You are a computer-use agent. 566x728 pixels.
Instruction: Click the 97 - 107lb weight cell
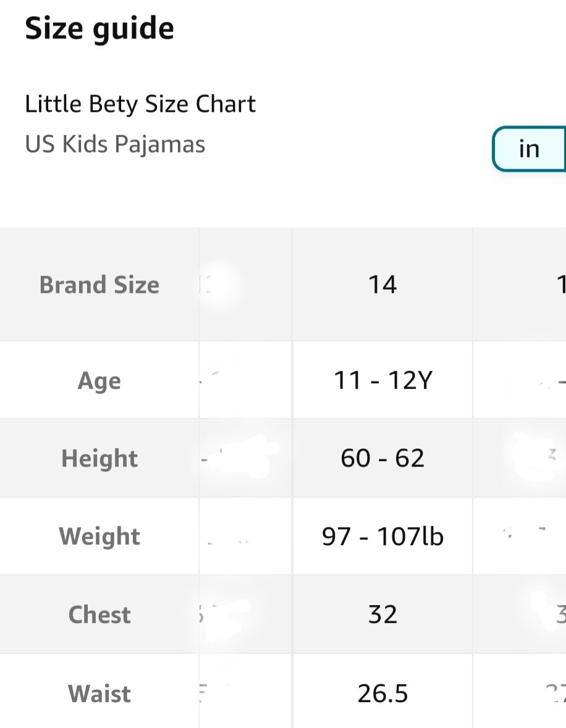tap(382, 536)
